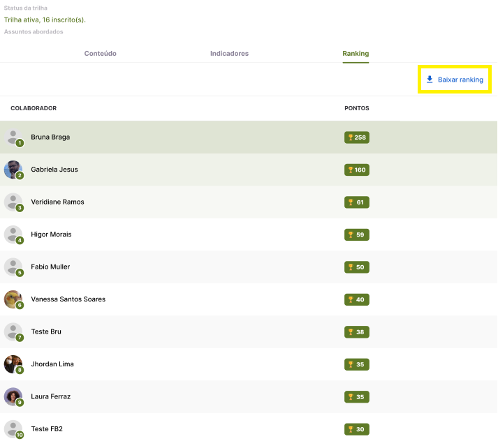This screenshot has height=448, width=498.
Task: Click the 'Status da trilha' label
Action: (x=25, y=8)
